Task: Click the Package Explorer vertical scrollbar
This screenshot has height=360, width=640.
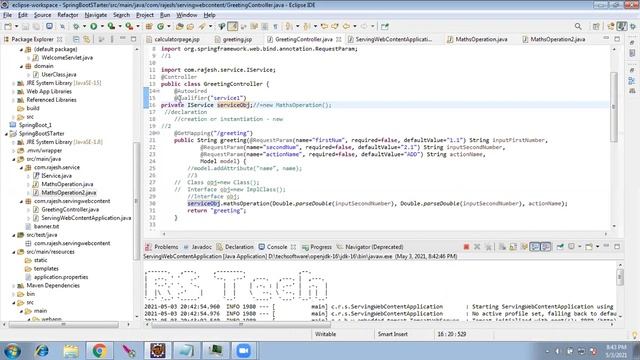Action: [x=137, y=200]
